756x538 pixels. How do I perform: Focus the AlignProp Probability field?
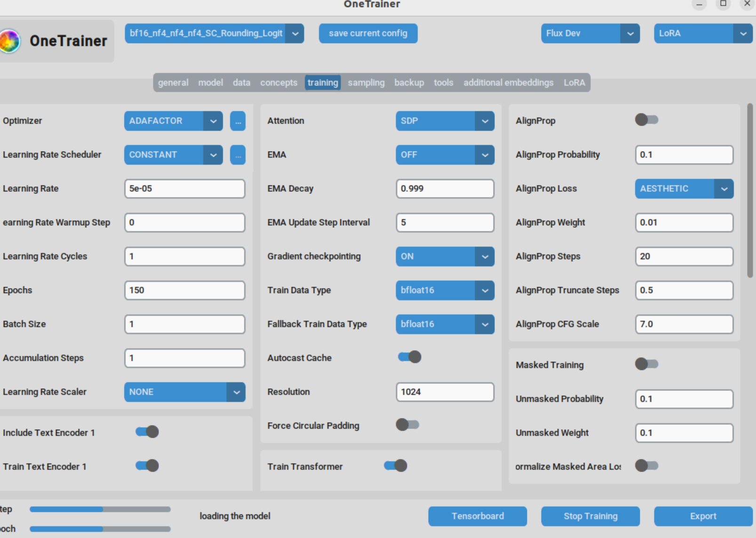(x=684, y=155)
